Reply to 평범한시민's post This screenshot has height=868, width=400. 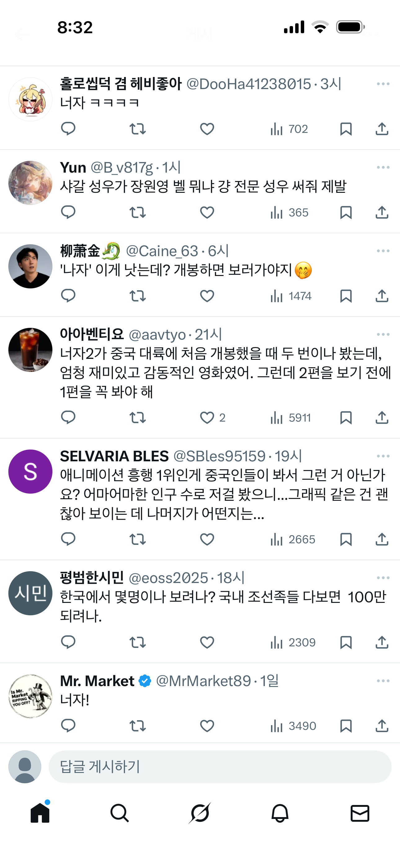(x=68, y=642)
